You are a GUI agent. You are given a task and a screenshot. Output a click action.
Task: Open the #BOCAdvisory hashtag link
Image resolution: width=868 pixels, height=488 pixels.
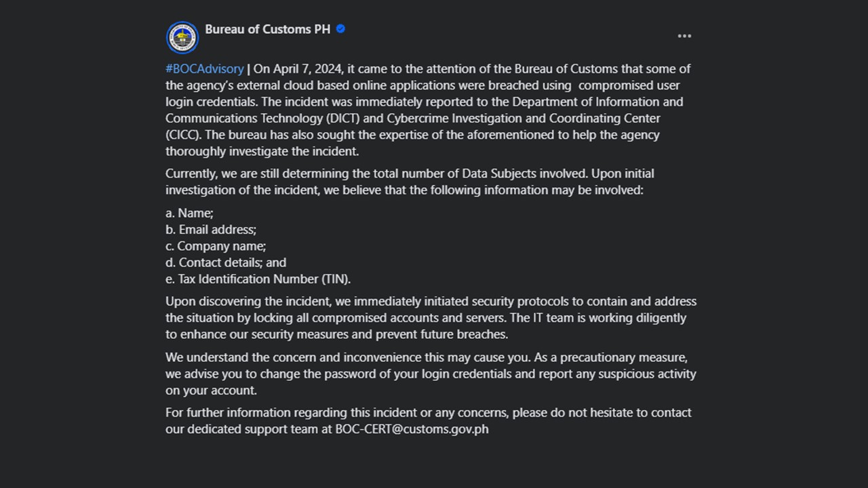point(204,69)
